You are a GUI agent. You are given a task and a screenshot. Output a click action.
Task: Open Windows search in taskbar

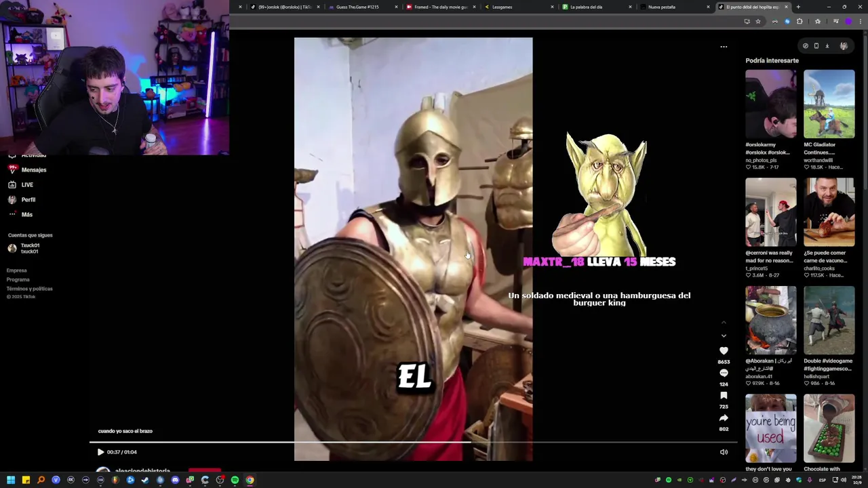point(41,480)
